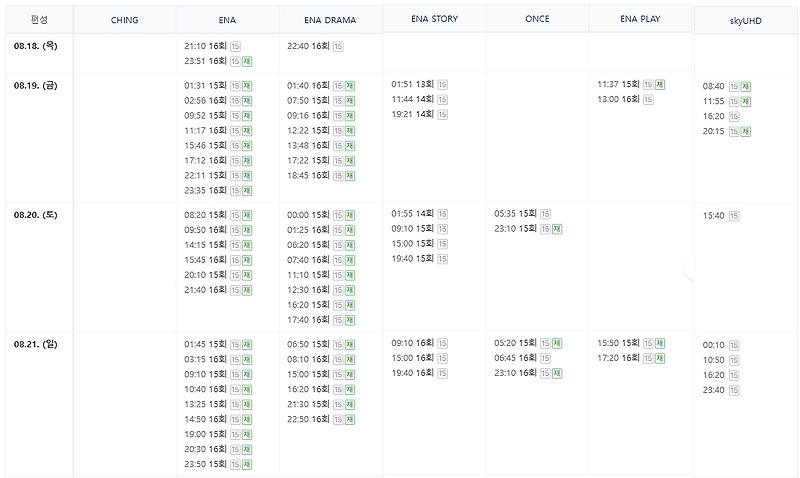Click ENA DRAMA entry 17:40 16회 on 08.20
The image size is (800, 478).
(308, 320)
